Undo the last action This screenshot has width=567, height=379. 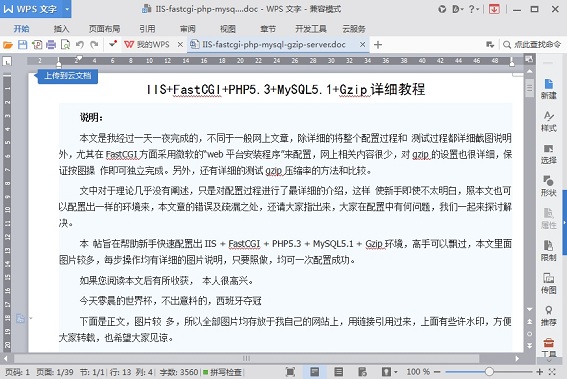click(80, 45)
